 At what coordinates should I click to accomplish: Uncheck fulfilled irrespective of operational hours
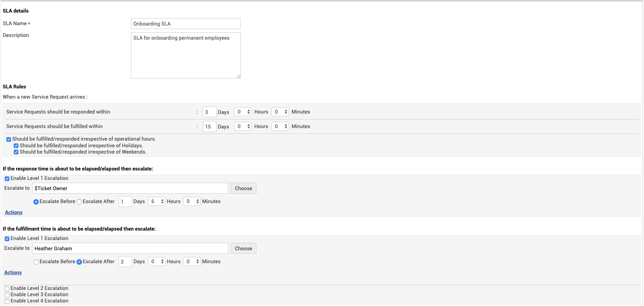click(8, 139)
